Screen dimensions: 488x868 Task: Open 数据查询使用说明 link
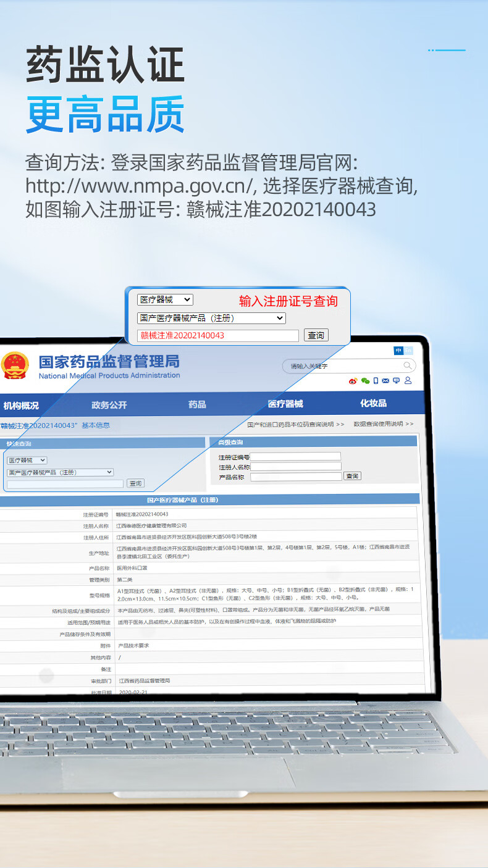tap(383, 424)
